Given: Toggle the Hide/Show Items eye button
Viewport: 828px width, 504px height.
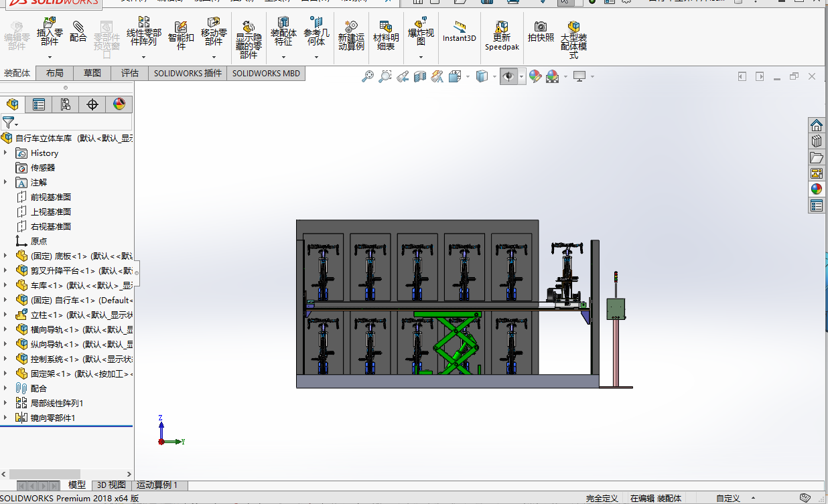Looking at the screenshot, I should tap(508, 76).
